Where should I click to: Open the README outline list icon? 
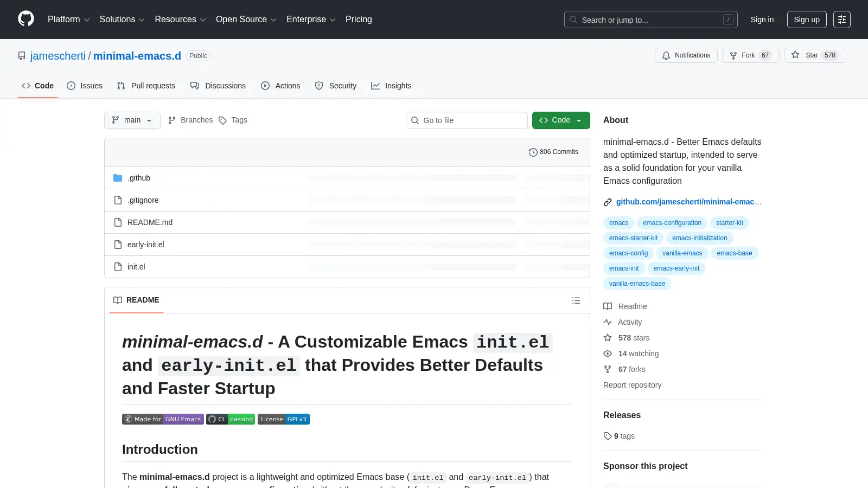click(576, 300)
